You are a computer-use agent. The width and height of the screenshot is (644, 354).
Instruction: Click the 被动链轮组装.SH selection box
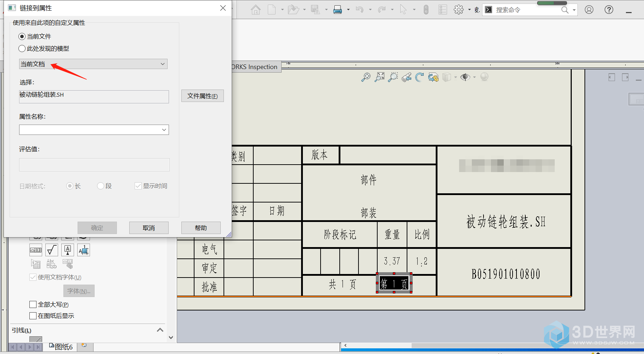coord(94,97)
